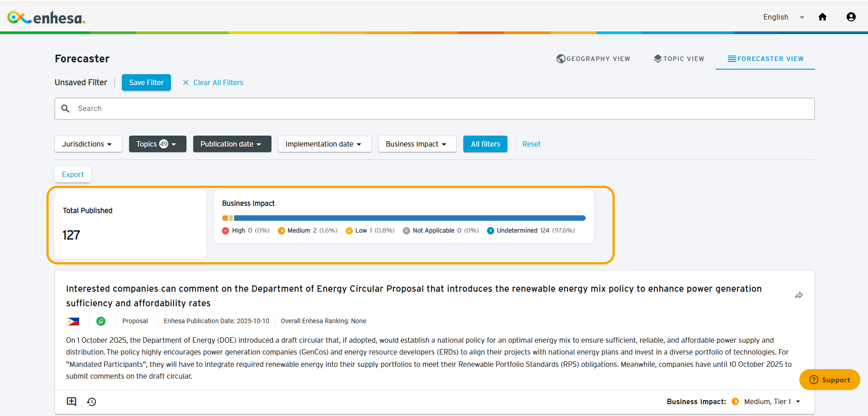
Task: Click the Save Filter button
Action: coord(146,82)
